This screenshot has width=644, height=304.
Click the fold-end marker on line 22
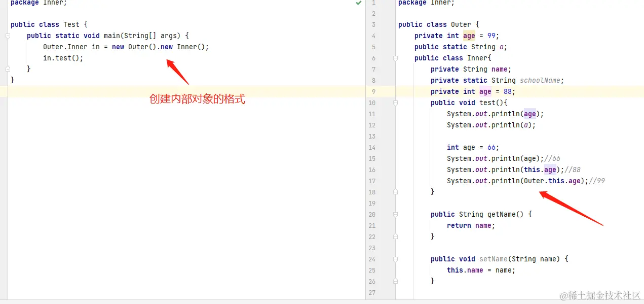(395, 237)
